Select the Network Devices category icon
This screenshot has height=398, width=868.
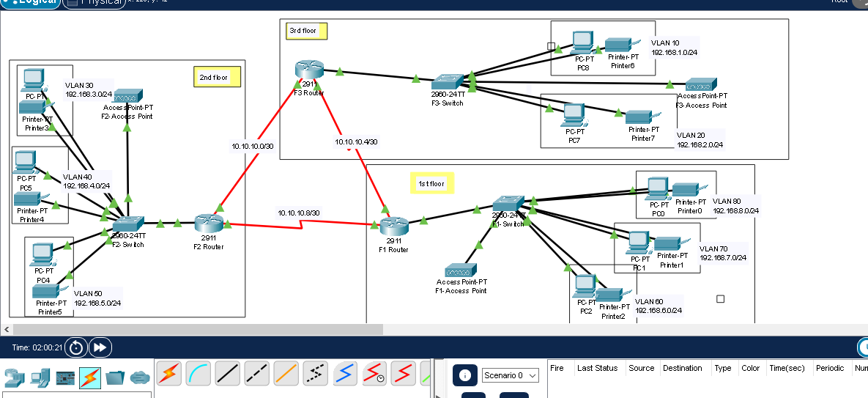pos(14,378)
